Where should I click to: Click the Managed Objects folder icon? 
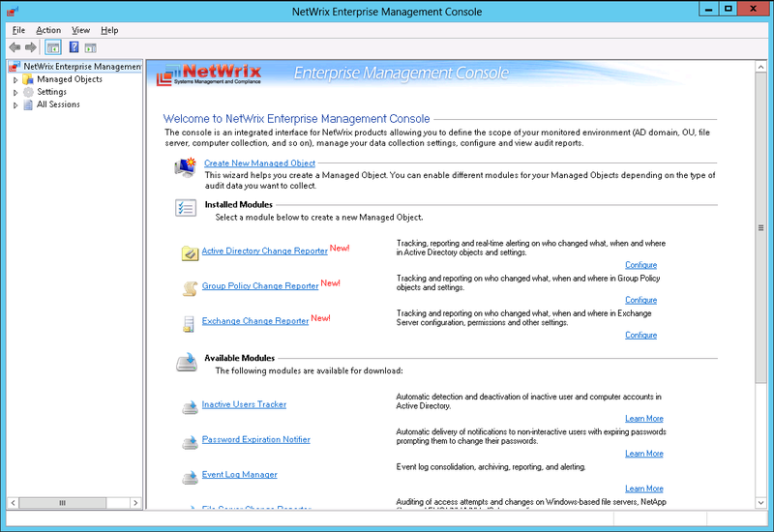point(28,79)
